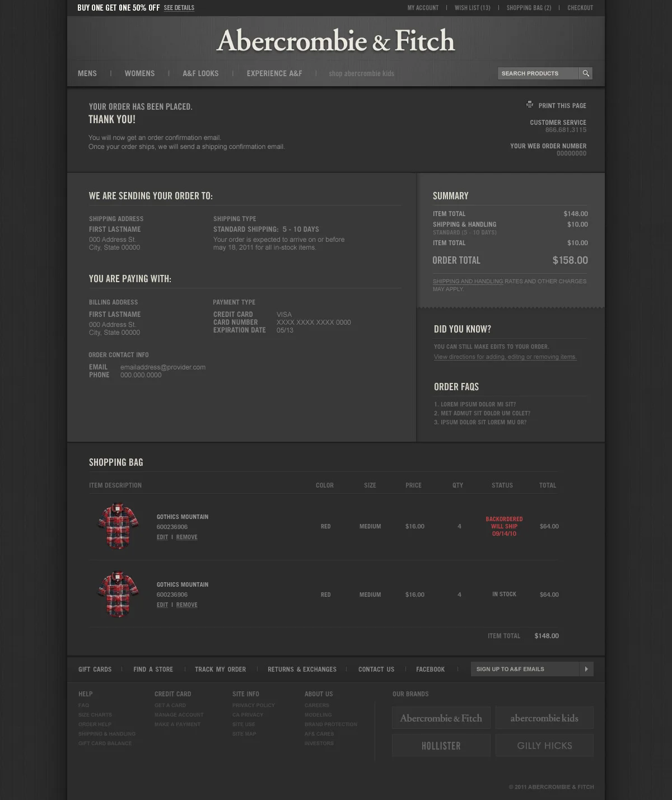
Task: Edit the backordered Gothics Mountain item
Action: [162, 537]
